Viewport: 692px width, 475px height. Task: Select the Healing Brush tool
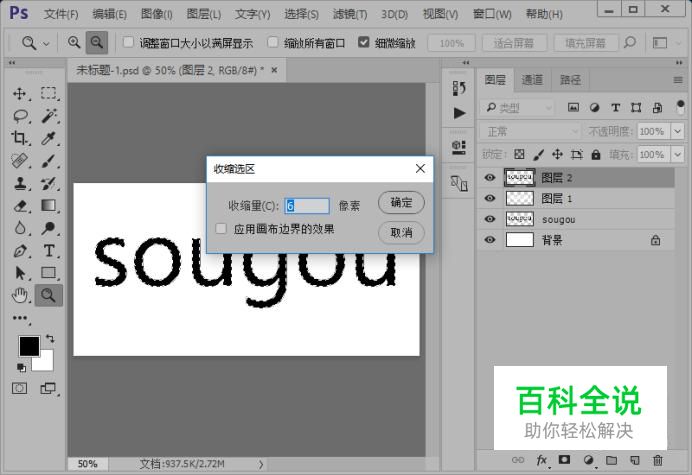pyautogui.click(x=19, y=161)
